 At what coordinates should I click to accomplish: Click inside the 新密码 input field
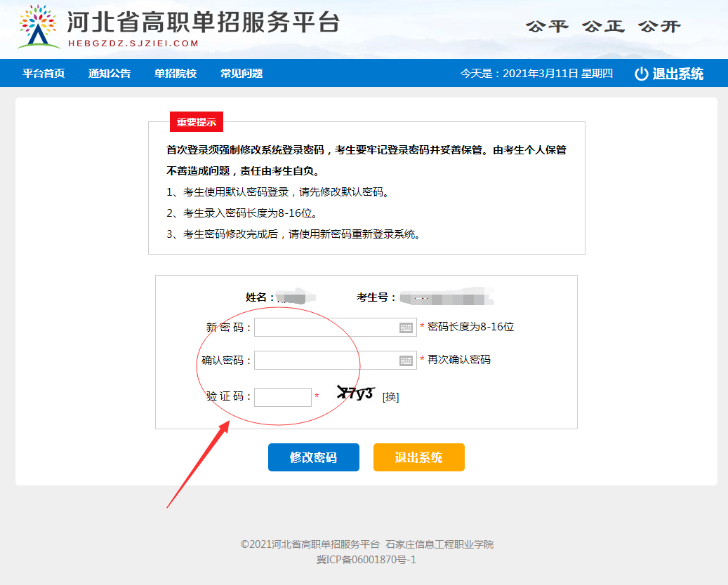(323, 327)
